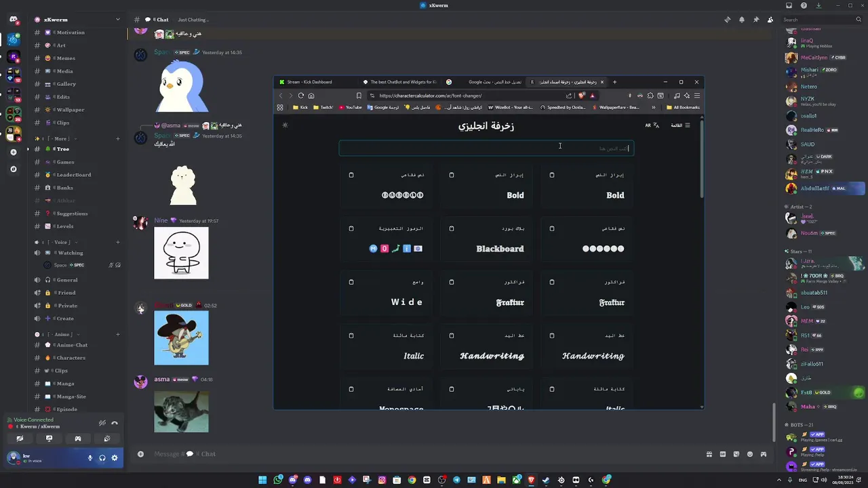The width and height of the screenshot is (868, 488).
Task: Go to browser home page
Action: 311,96
